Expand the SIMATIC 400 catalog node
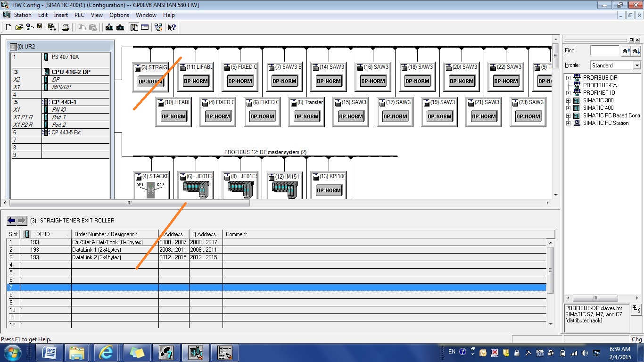 (568, 108)
